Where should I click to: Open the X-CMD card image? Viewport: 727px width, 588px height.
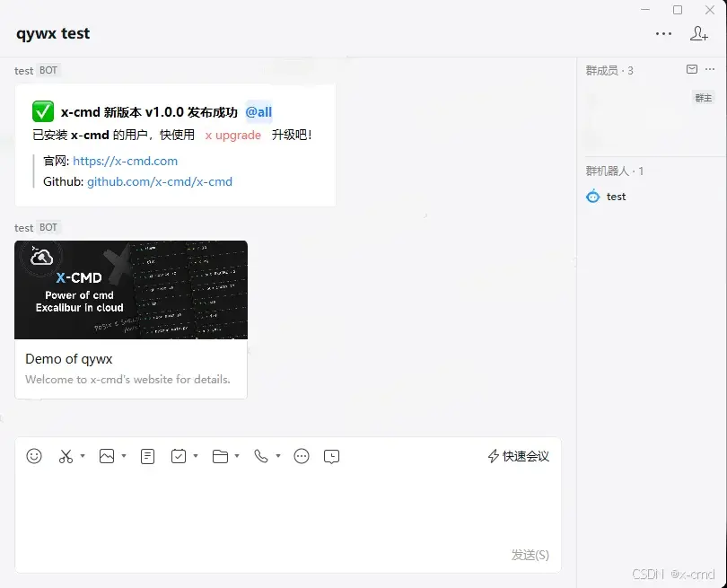tap(131, 290)
